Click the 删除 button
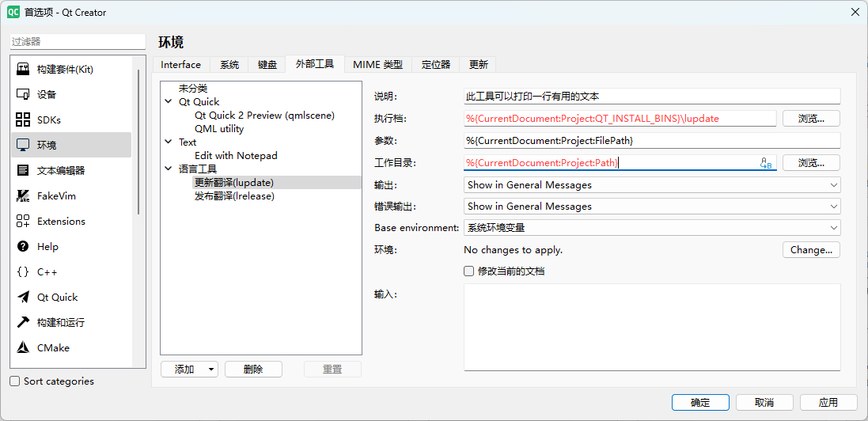Image resolution: width=868 pixels, height=421 pixels. point(253,370)
